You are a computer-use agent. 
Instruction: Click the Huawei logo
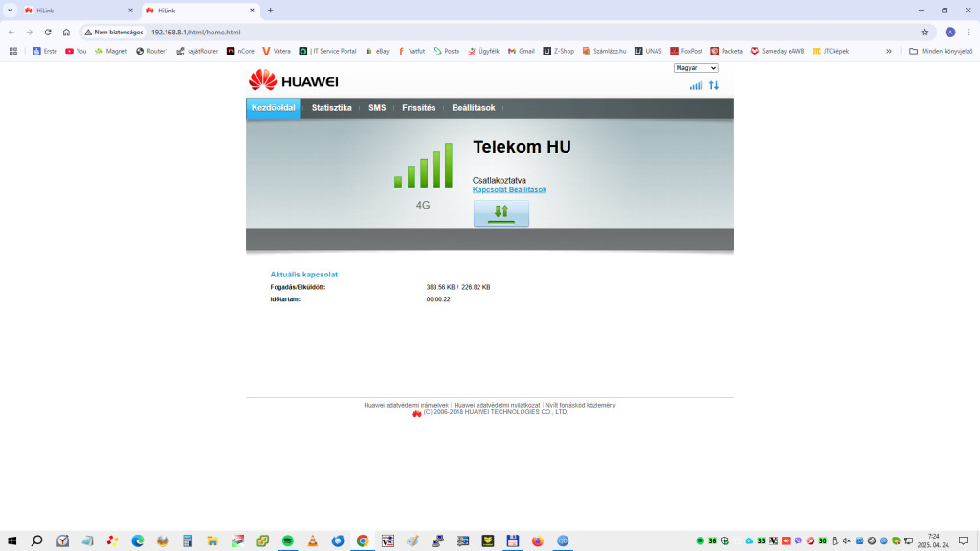click(293, 80)
